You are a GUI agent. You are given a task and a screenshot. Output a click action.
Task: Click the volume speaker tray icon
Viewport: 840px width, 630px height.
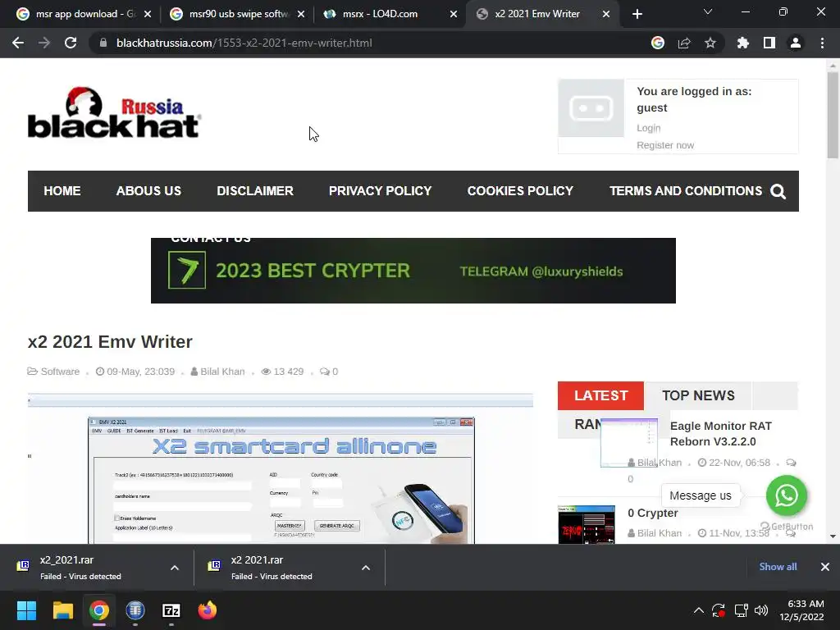(761, 610)
